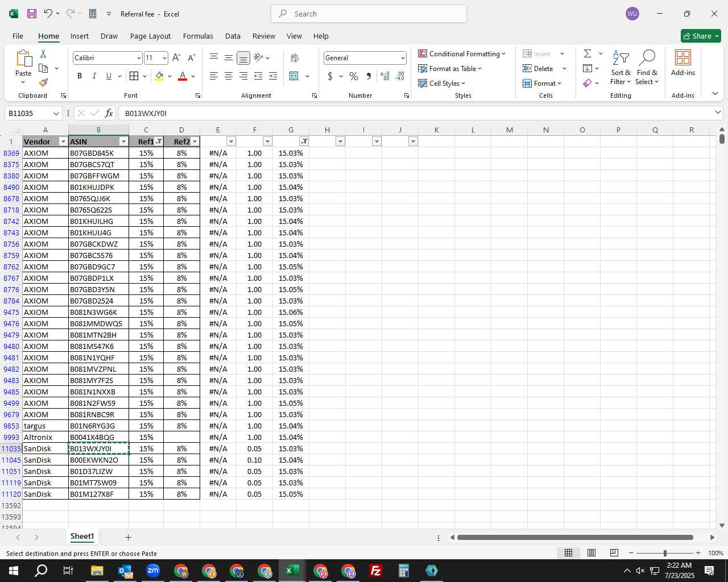
Task: Toggle underline formatting
Action: tap(109, 76)
